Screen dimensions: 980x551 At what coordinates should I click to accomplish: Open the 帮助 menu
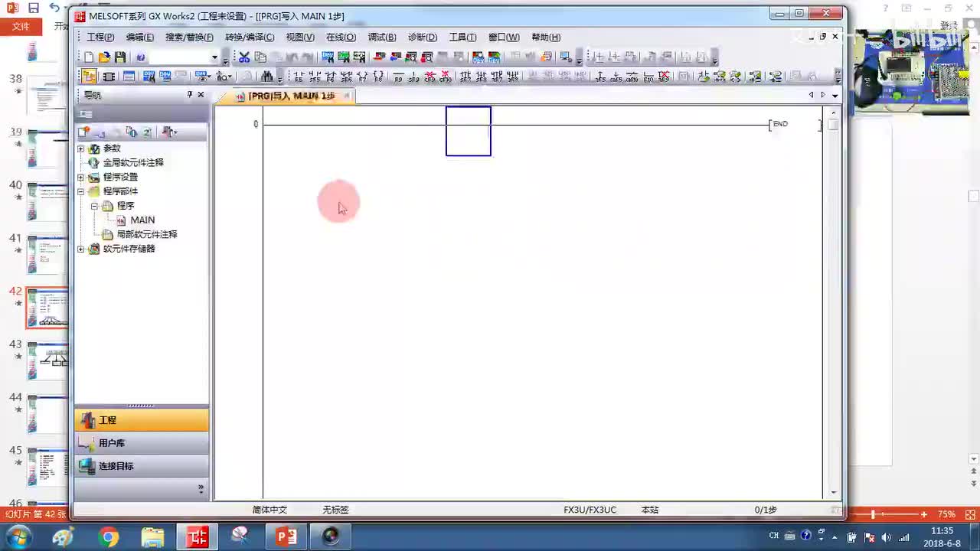click(546, 37)
